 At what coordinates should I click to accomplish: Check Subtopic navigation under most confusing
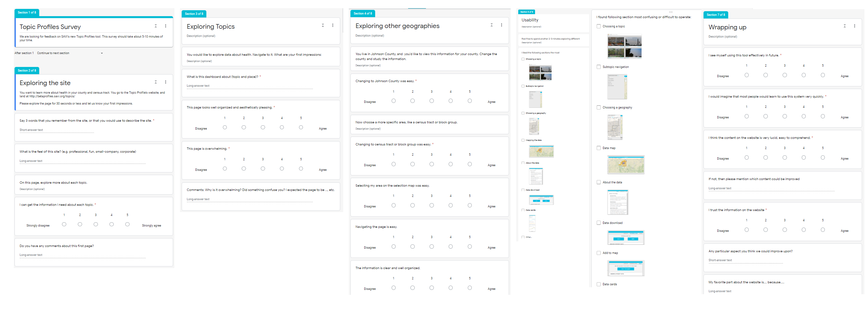pos(598,67)
